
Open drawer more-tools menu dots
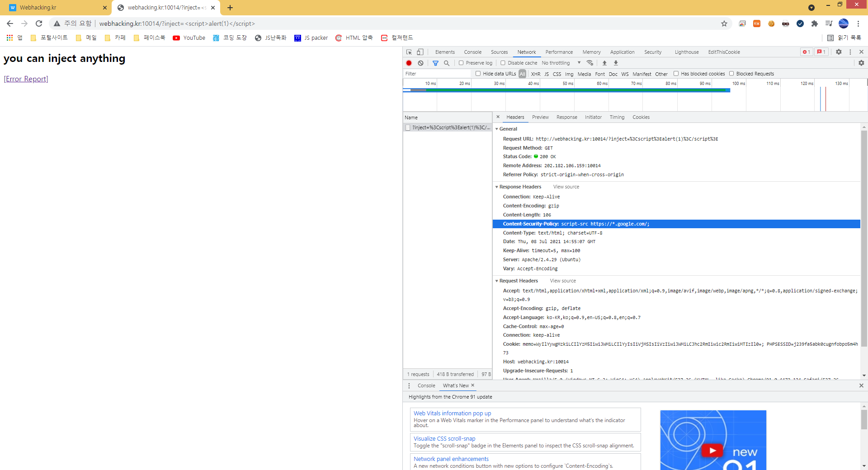pos(409,386)
